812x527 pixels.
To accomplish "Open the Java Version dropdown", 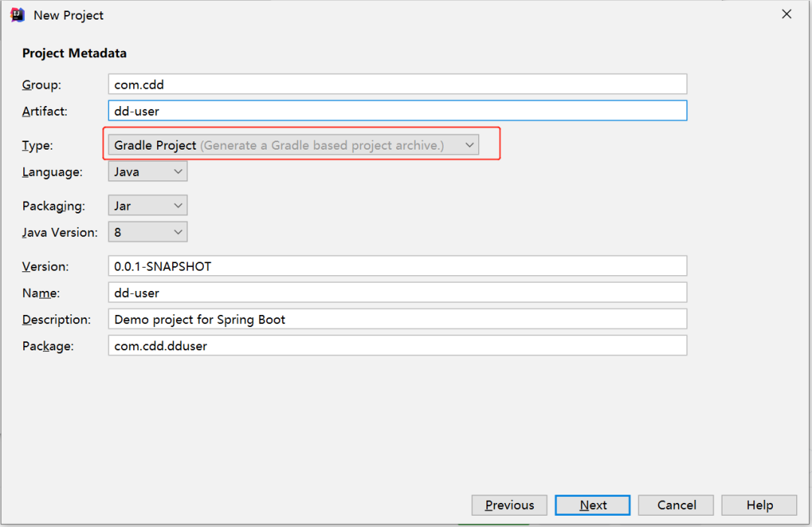I will pyautogui.click(x=147, y=232).
